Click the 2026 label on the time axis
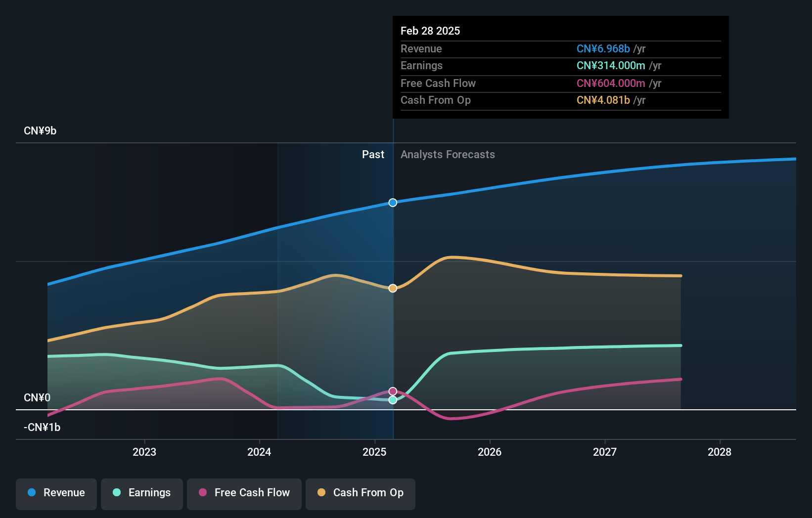 point(489,452)
